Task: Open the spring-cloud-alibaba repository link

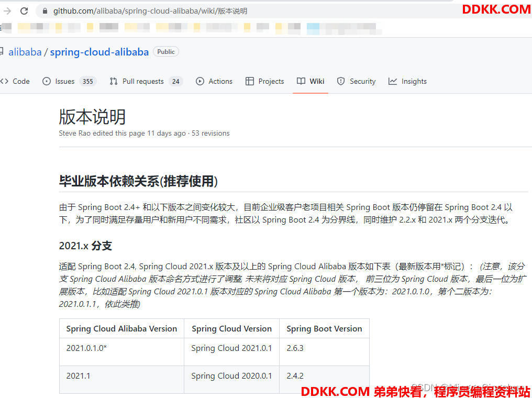Action: 99,52
